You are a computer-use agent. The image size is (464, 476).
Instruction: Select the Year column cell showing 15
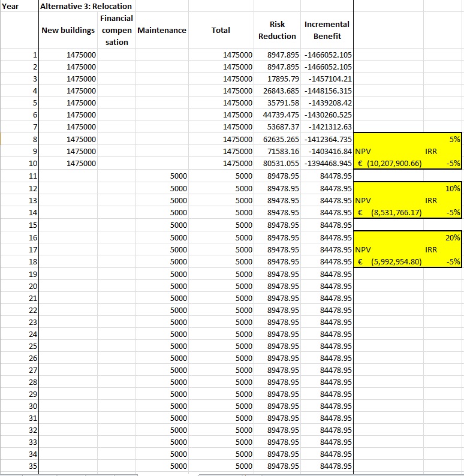click(19, 225)
